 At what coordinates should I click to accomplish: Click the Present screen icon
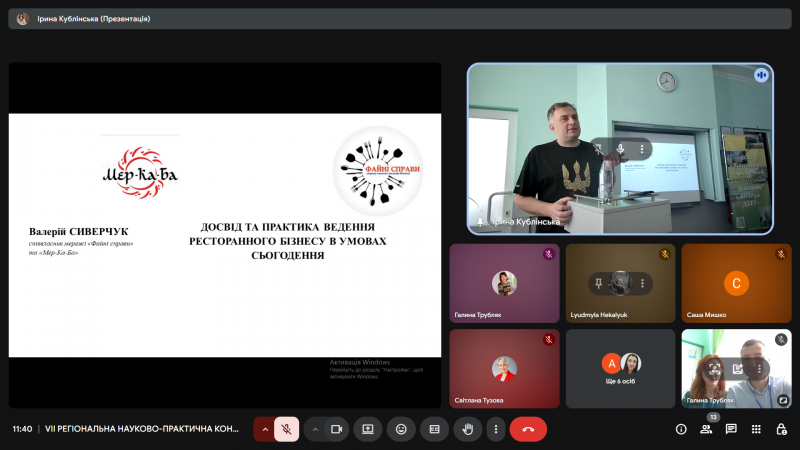pos(368,429)
